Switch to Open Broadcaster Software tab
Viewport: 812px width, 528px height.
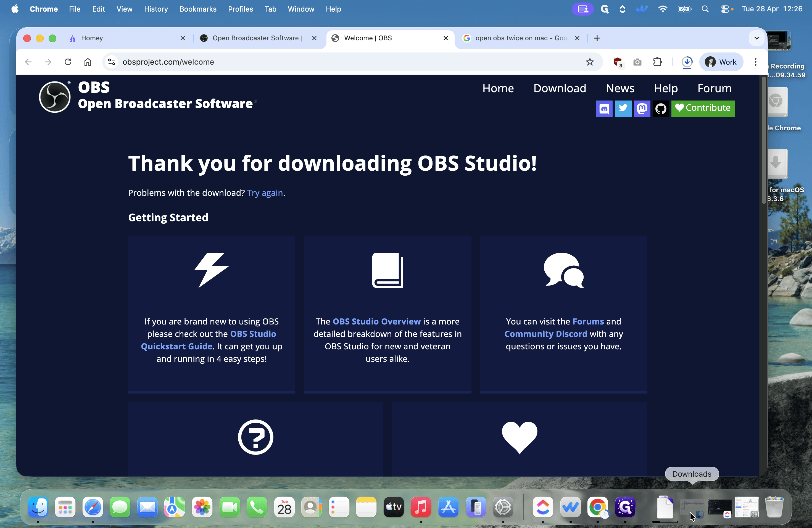(259, 38)
